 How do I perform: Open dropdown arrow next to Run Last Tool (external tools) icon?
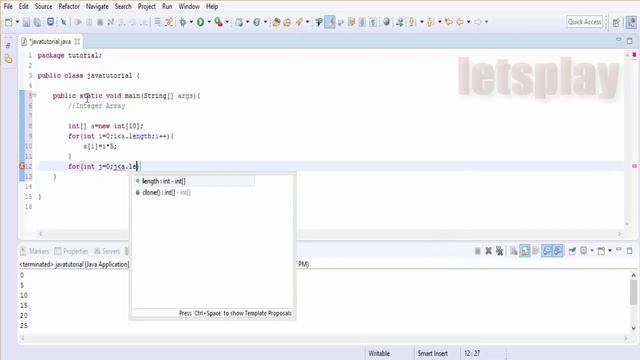[x=227, y=22]
